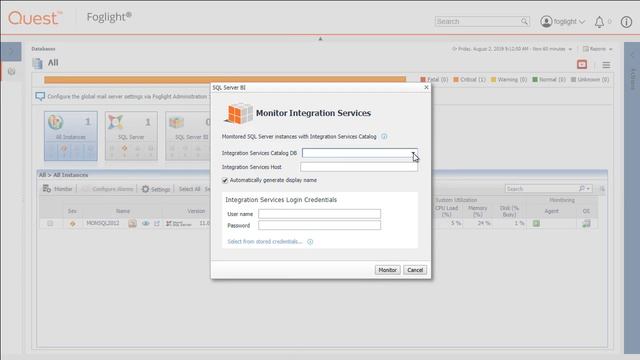
Task: Click the critical alarm icon on SQL Server tile
Action: coord(124,148)
